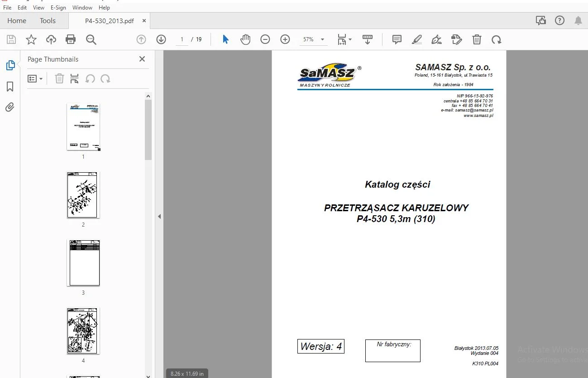Zoom in with the plus button
This screenshot has width=588, height=378.
(x=285, y=39)
